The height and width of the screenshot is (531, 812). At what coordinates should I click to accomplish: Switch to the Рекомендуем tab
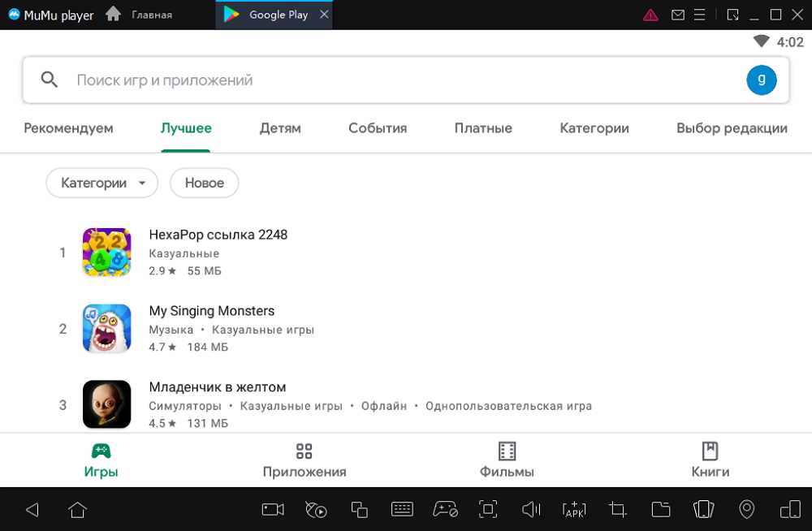click(68, 128)
